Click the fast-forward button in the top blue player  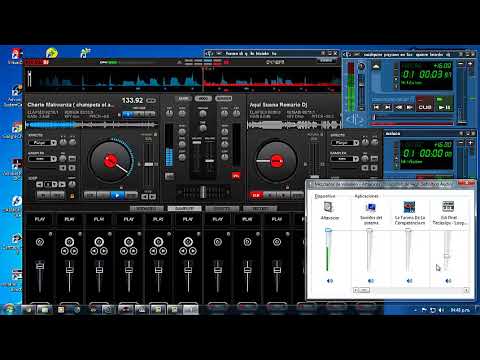(410, 107)
